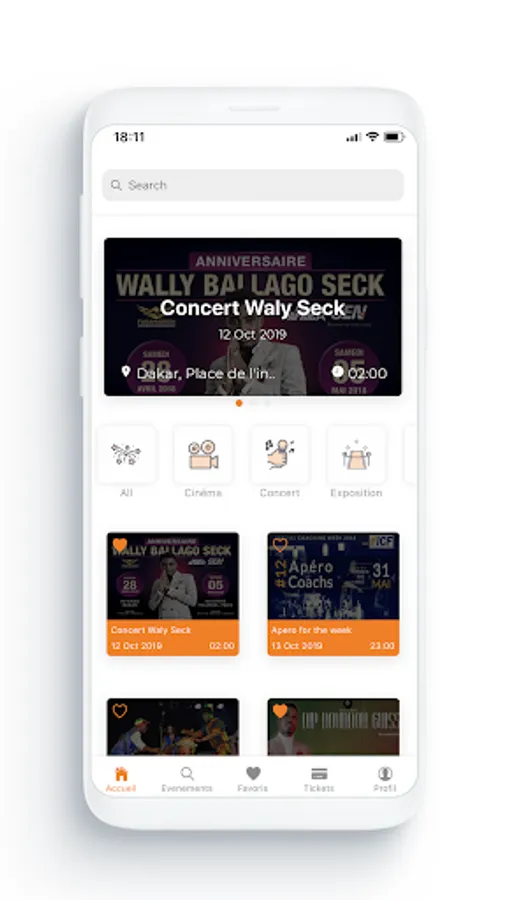Viewport: 506px width, 900px height.
Task: Favorite the Apero for the week card
Action: 280,545
